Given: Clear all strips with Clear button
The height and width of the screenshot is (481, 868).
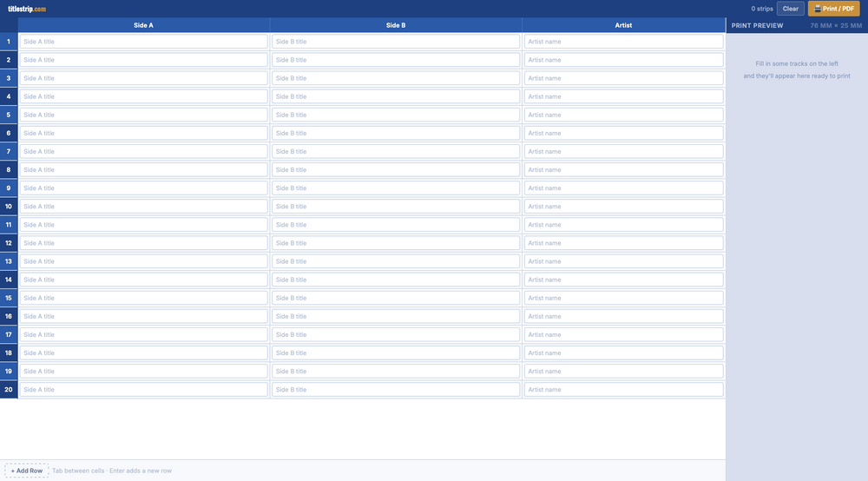Looking at the screenshot, I should click(790, 9).
